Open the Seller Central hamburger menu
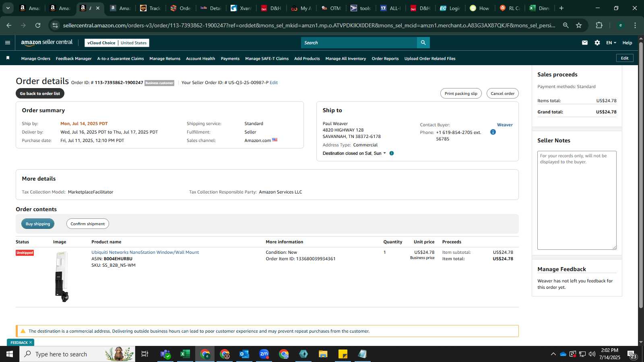Viewport: 644px width, 362px height. click(x=8, y=43)
